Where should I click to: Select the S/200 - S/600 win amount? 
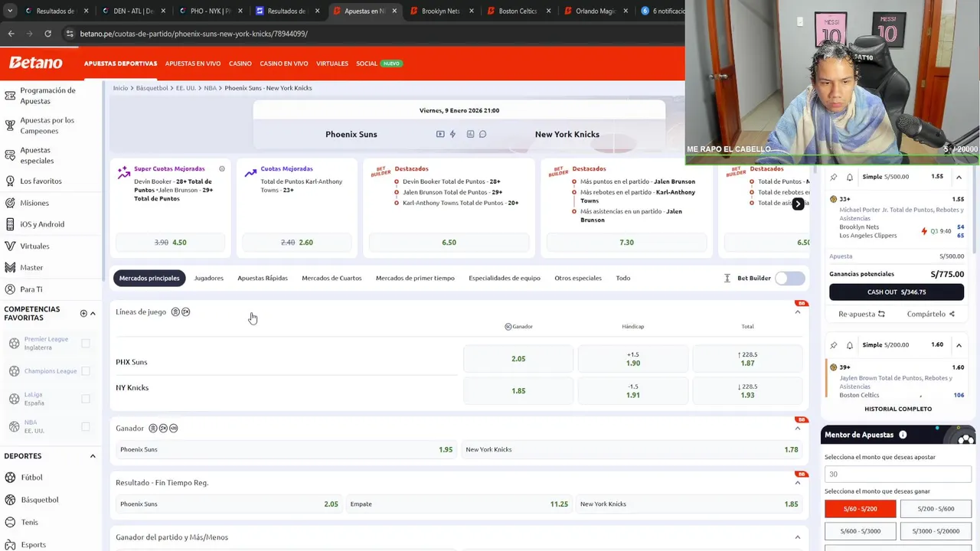(x=936, y=509)
